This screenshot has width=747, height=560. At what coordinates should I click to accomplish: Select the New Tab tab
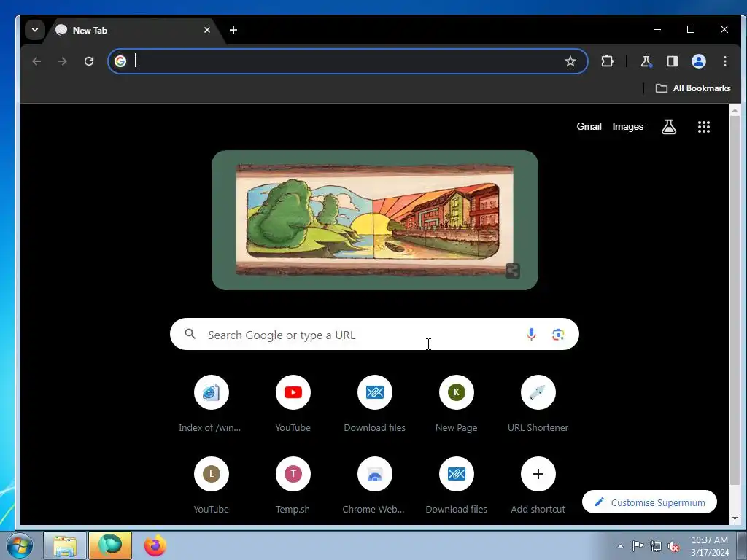(128, 30)
